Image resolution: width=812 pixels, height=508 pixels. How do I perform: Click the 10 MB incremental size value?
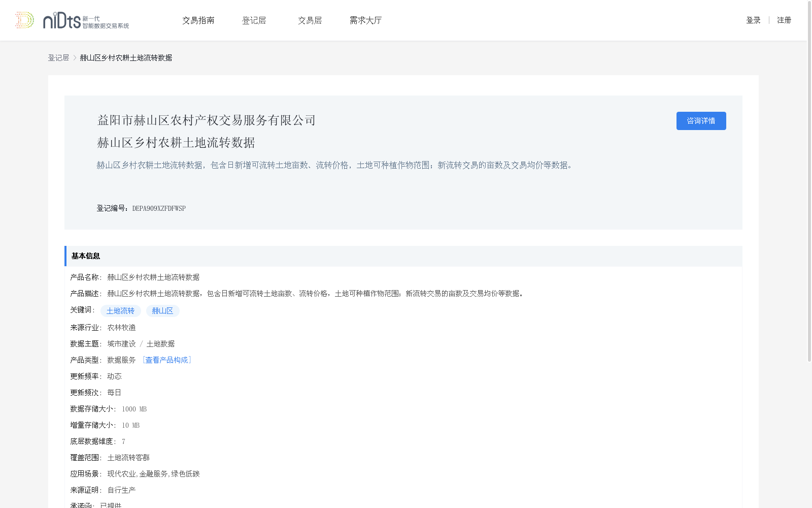pyautogui.click(x=130, y=425)
